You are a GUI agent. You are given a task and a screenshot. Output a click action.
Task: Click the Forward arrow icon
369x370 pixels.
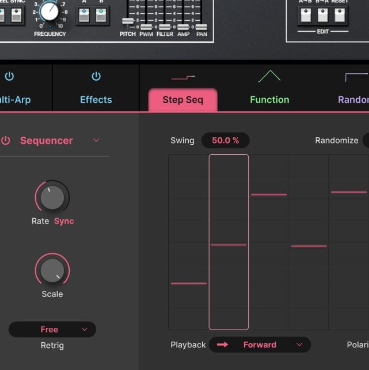222,345
